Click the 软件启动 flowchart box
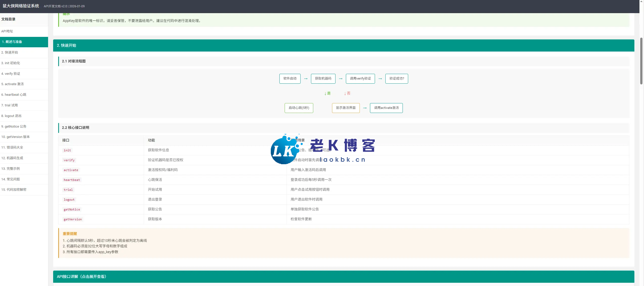The width and height of the screenshot is (644, 286). pos(290,79)
